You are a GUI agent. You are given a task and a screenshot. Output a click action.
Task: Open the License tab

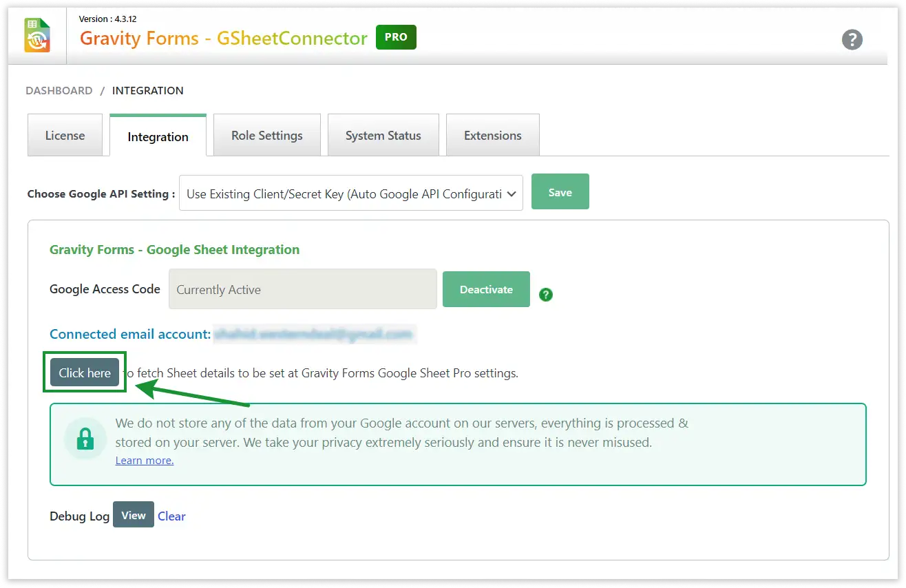[x=65, y=136]
